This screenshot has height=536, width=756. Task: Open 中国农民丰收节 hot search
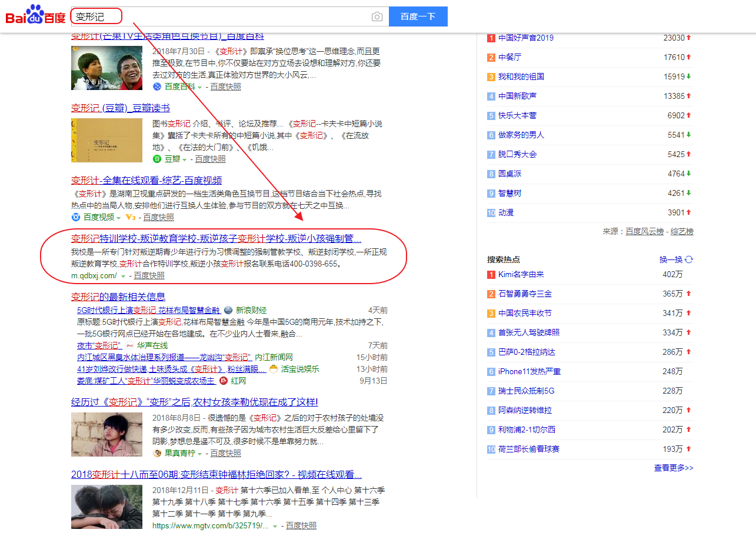525,313
